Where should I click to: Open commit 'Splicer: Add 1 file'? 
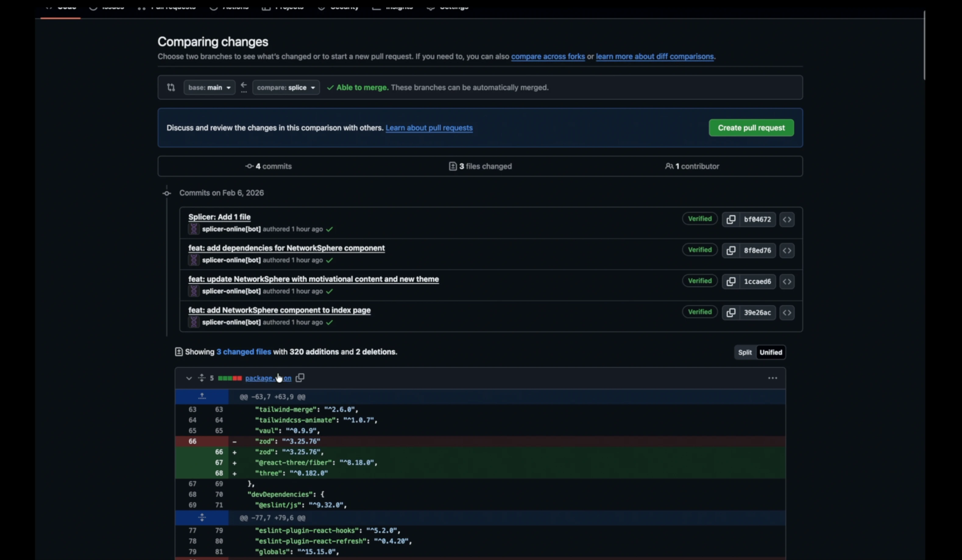(219, 217)
